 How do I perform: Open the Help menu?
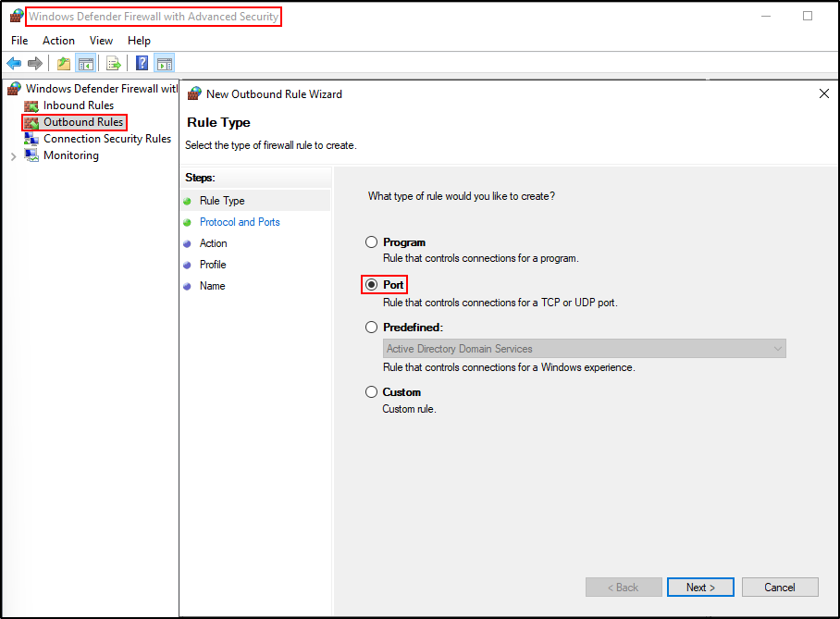139,41
